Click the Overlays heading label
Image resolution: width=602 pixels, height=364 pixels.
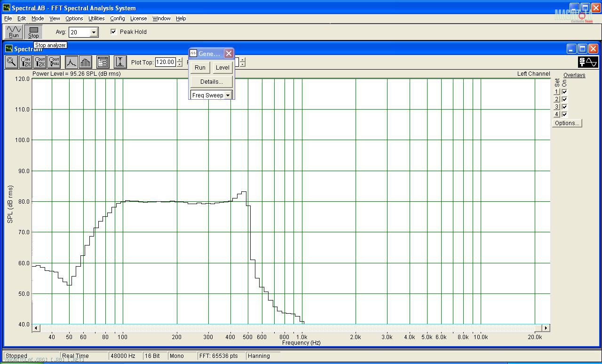[574, 75]
